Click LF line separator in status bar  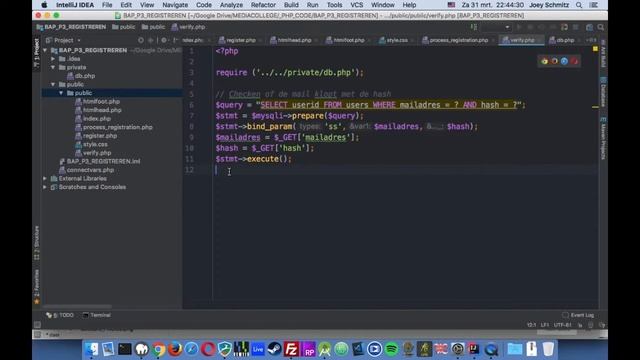pos(545,325)
